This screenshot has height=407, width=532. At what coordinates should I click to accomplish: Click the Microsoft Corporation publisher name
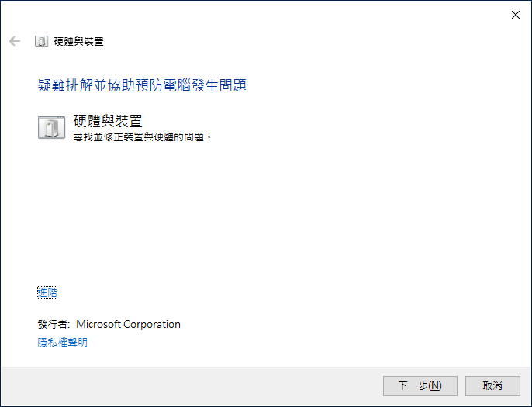pyautogui.click(x=128, y=324)
